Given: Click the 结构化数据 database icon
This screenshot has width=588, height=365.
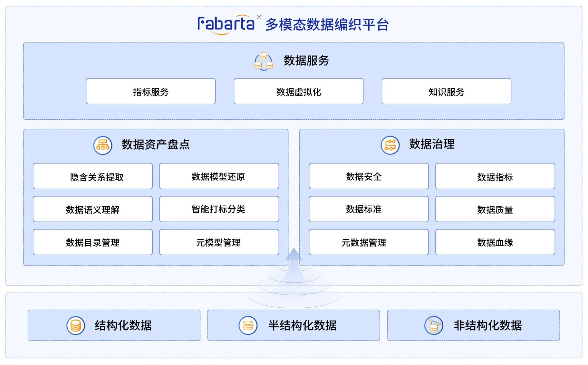Looking at the screenshot, I should click(x=76, y=325).
